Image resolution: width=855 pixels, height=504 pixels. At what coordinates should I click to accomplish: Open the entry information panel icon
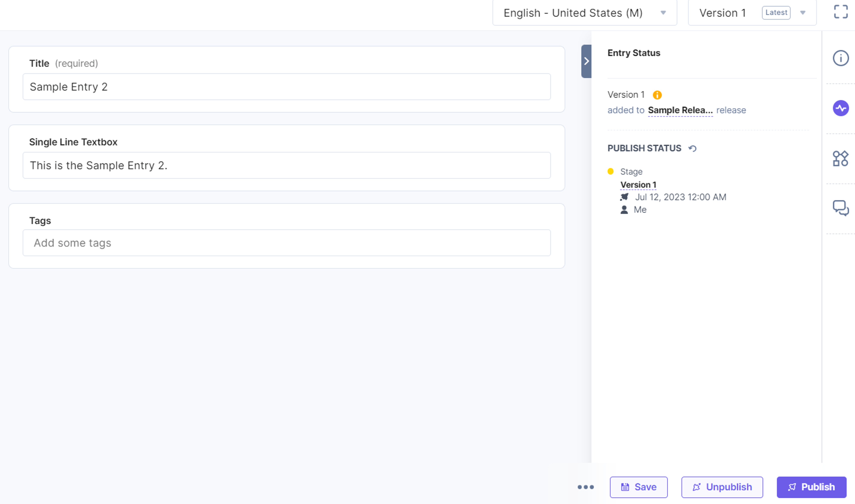(x=840, y=58)
